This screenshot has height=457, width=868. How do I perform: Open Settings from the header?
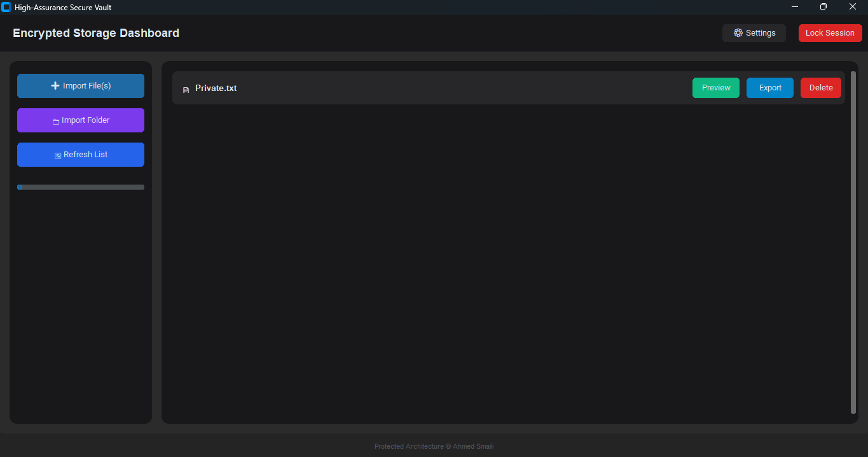pos(754,33)
